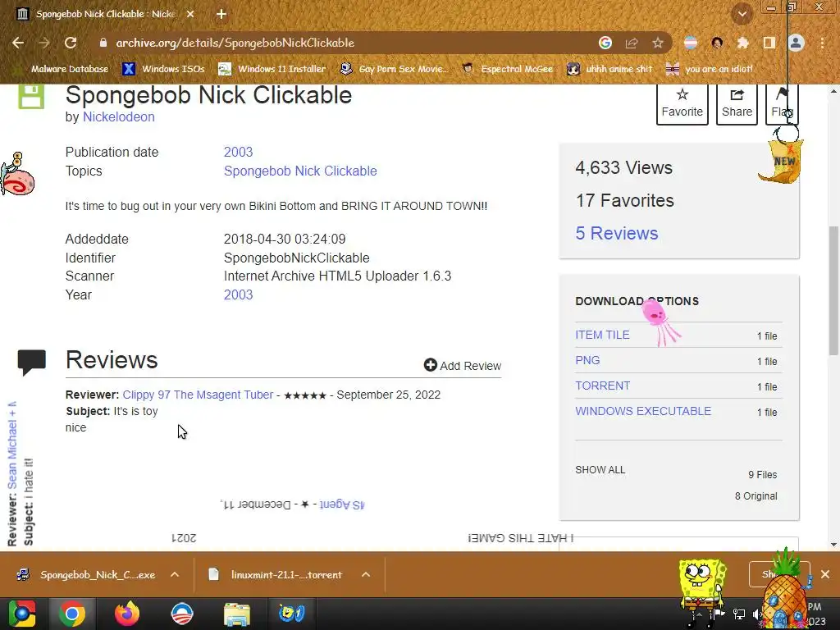
Task: Click the Reviews speech bubble icon
Action: click(32, 363)
